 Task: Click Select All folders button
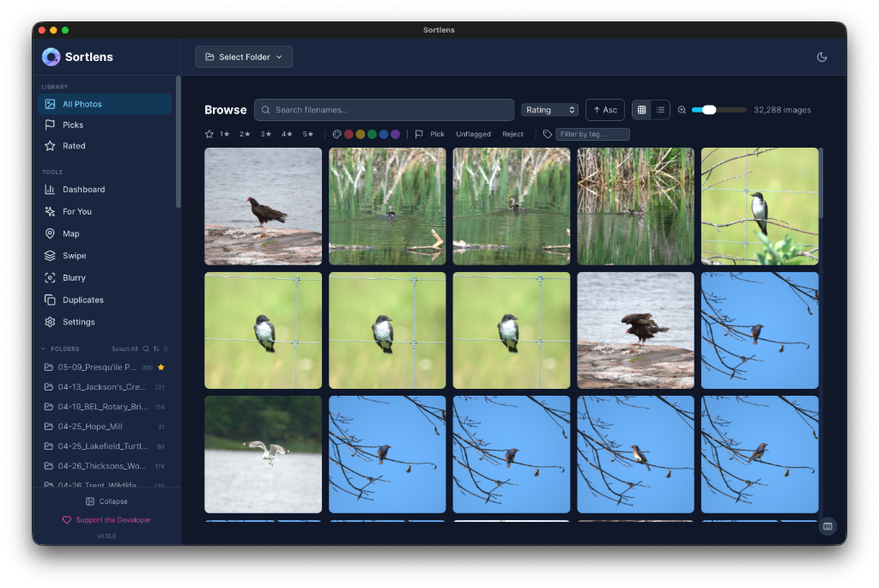[124, 349]
